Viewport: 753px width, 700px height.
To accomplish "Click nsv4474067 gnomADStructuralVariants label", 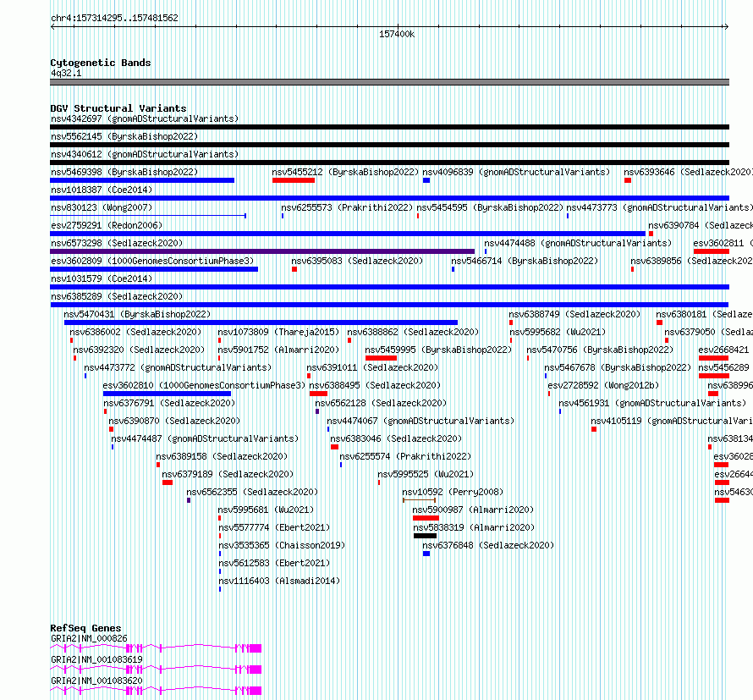I will [420, 421].
